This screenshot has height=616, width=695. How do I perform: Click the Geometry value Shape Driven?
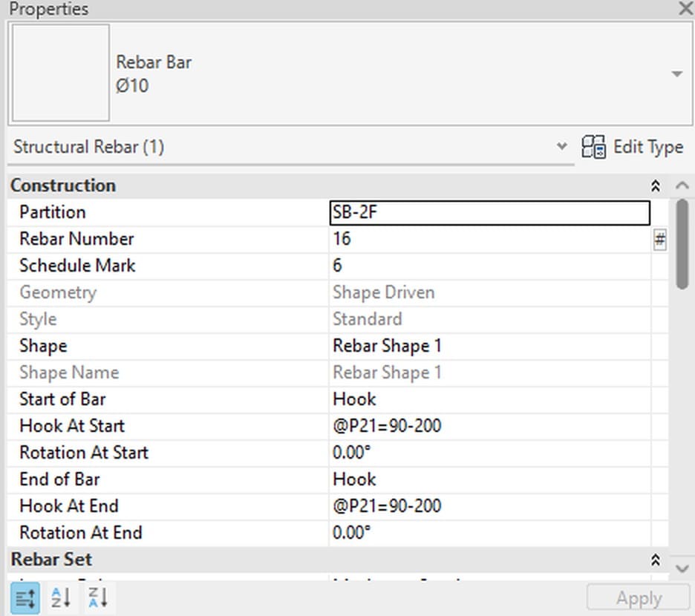click(x=383, y=292)
